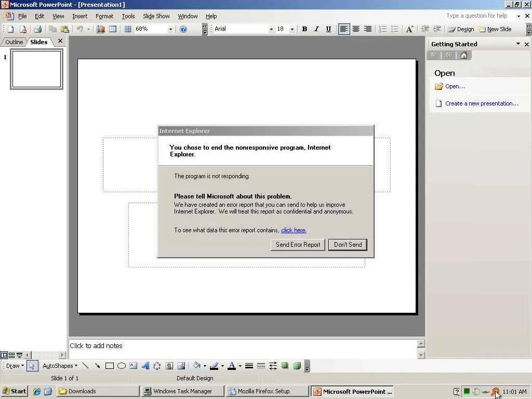Open the File menu
Image resolution: width=532 pixels, height=399 pixels.
coord(22,16)
